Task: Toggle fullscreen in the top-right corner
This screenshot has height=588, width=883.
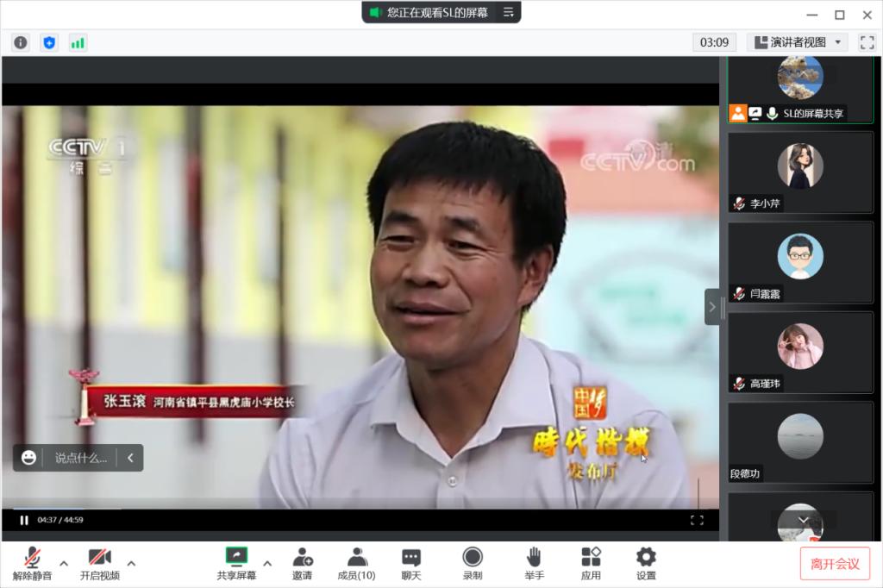Action: pos(867,42)
